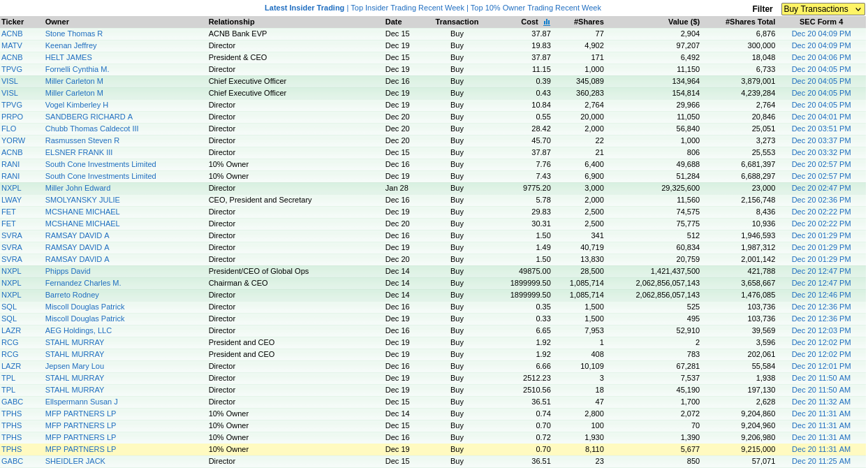Viewport: 868px width, 468px height.
Task: View owner SMOLYANSKY JULIE
Action: pos(82,200)
